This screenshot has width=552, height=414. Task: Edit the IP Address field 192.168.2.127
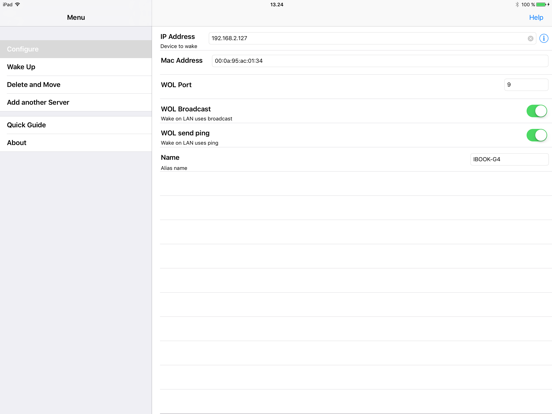(371, 38)
